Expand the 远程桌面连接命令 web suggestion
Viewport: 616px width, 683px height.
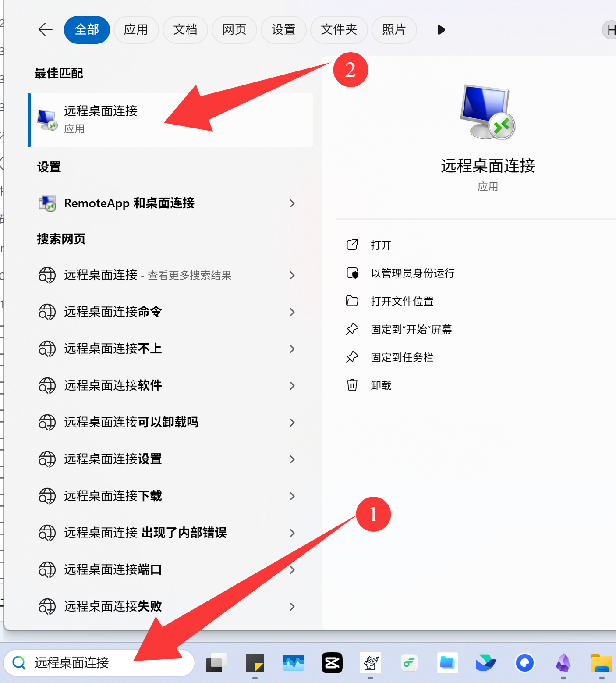tap(292, 312)
